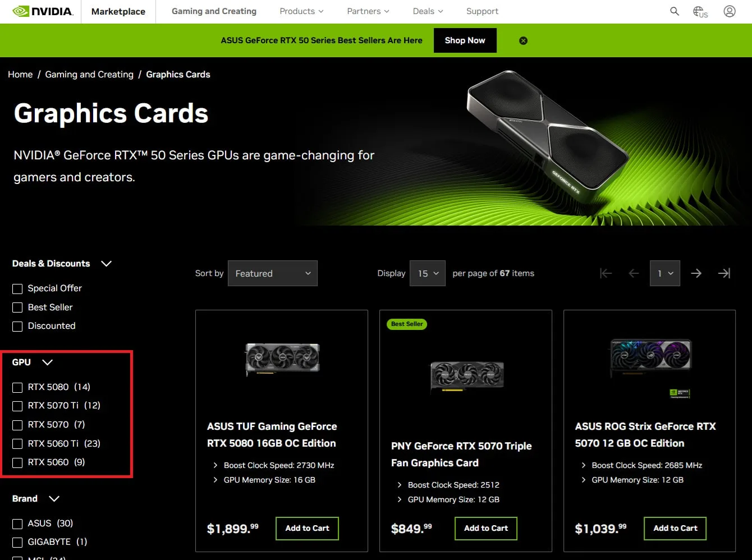Open ASUS ROG Strix RTX 5070 title

(645, 435)
